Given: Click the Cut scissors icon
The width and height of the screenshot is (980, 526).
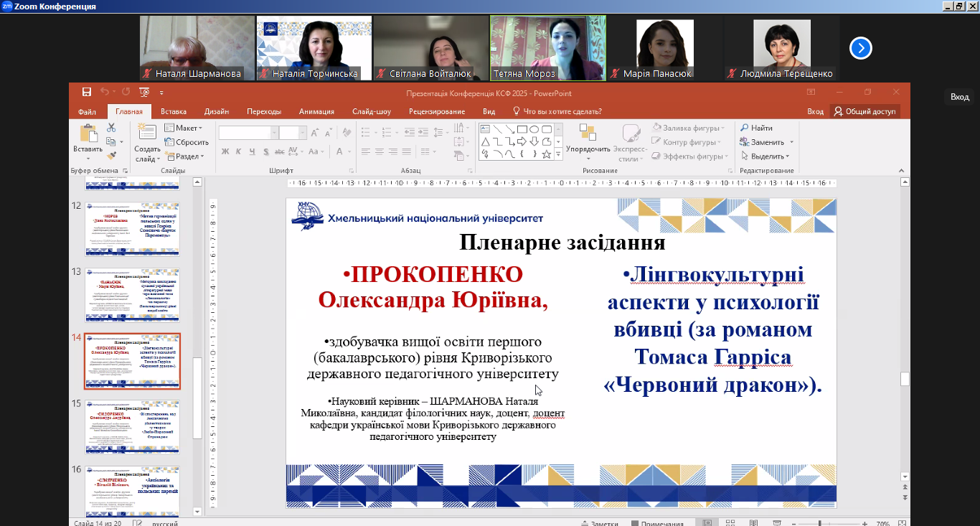Looking at the screenshot, I should click(111, 128).
